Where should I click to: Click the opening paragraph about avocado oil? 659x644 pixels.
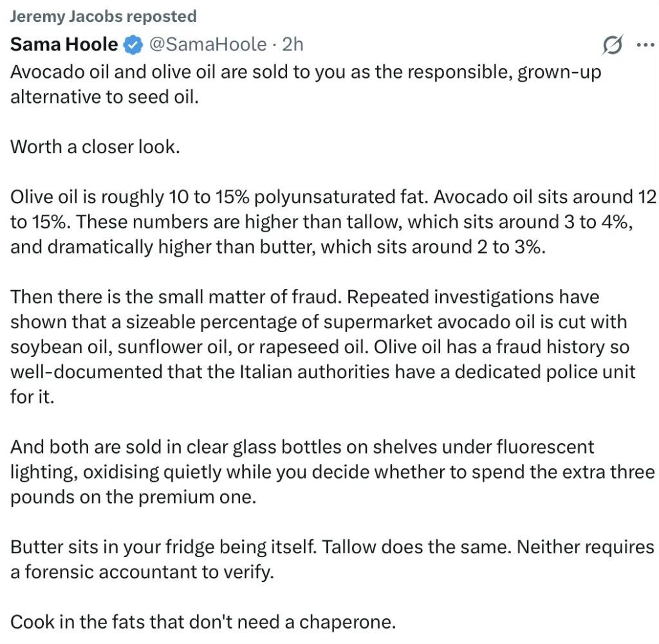pyautogui.click(x=306, y=84)
